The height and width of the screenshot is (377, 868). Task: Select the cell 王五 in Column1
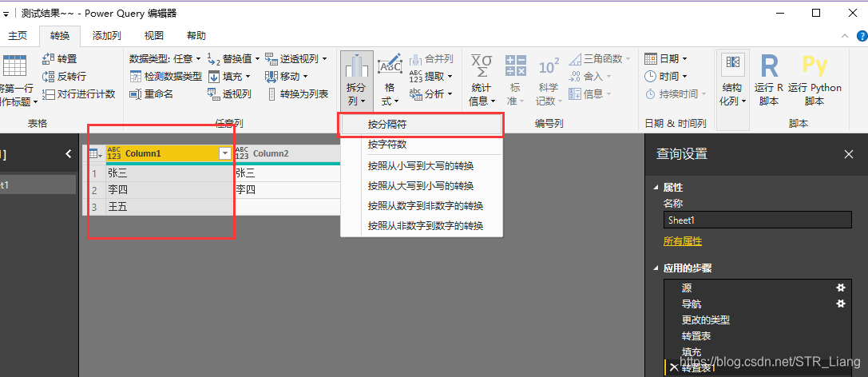pyautogui.click(x=168, y=207)
